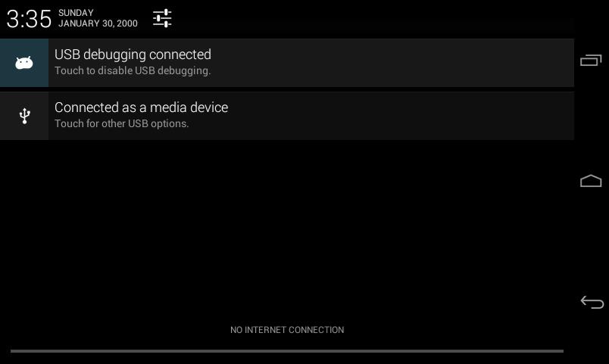Image resolution: width=609 pixels, height=364 pixels.
Task: Tap 'Touch for other USB options' text
Action: [x=121, y=123]
